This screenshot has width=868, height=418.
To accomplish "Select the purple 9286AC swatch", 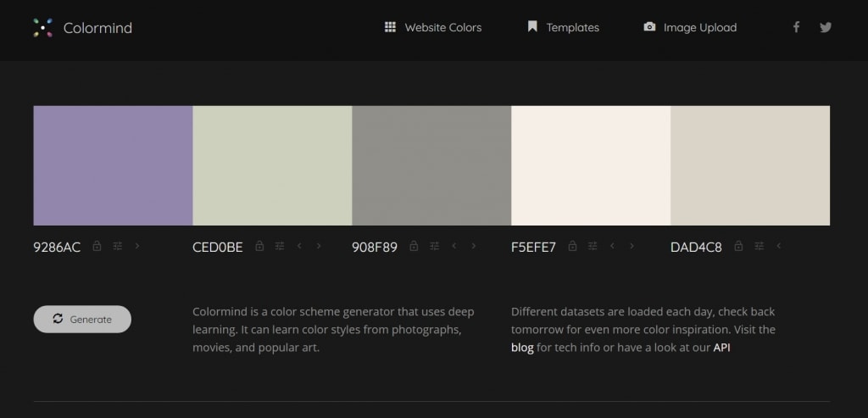I will (x=113, y=165).
